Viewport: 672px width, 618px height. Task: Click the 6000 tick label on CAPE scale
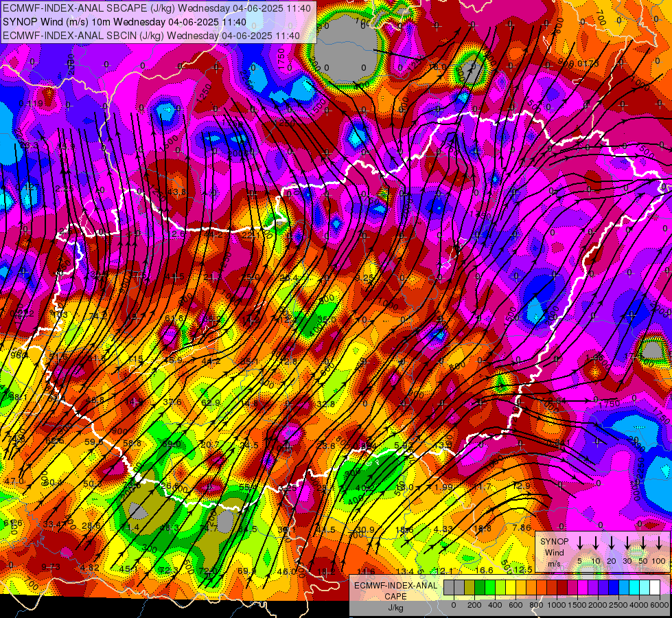(659, 605)
